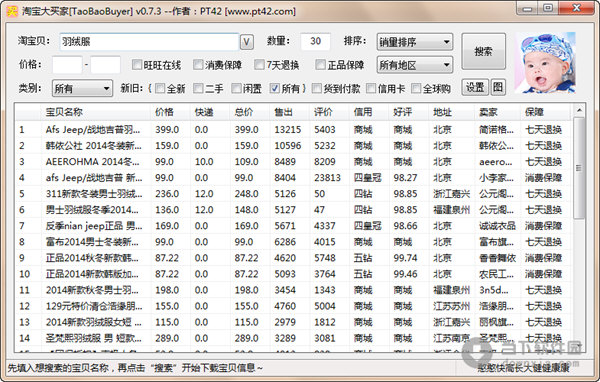Click the 好评 column header
The image size is (600, 382).
click(x=409, y=112)
